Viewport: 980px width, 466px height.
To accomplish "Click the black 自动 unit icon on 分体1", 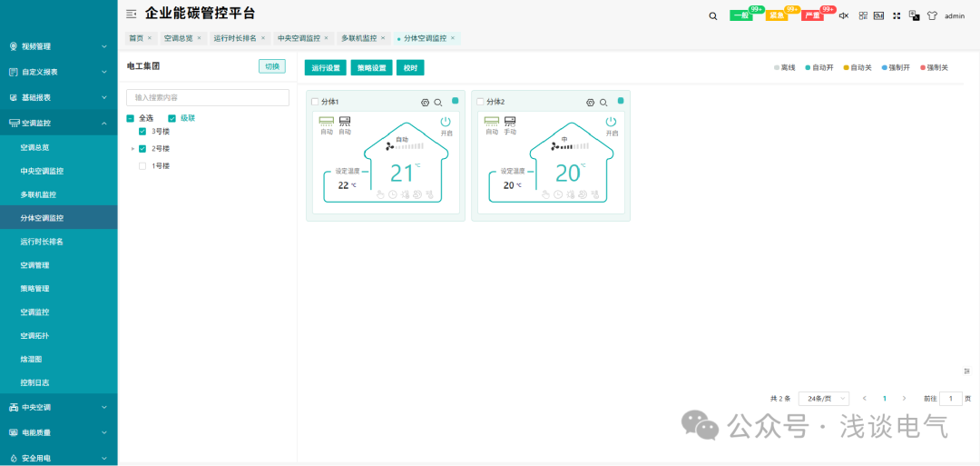I will [x=345, y=122].
